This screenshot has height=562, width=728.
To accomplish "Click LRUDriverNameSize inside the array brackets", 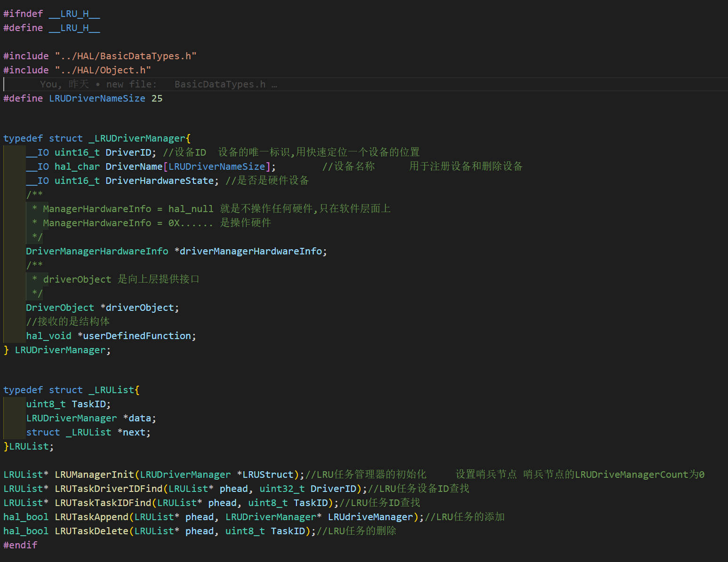I will click(x=217, y=166).
